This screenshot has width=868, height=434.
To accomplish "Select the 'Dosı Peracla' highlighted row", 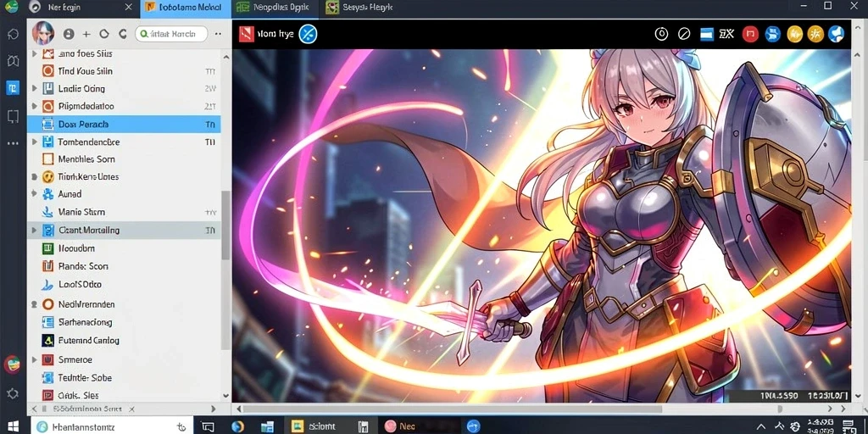I will coord(124,125).
